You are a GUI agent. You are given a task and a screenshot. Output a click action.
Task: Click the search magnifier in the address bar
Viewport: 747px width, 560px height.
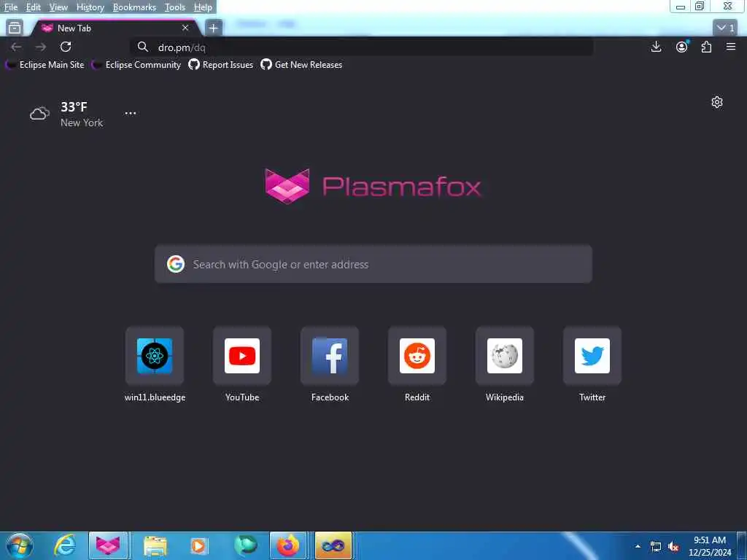(x=142, y=47)
